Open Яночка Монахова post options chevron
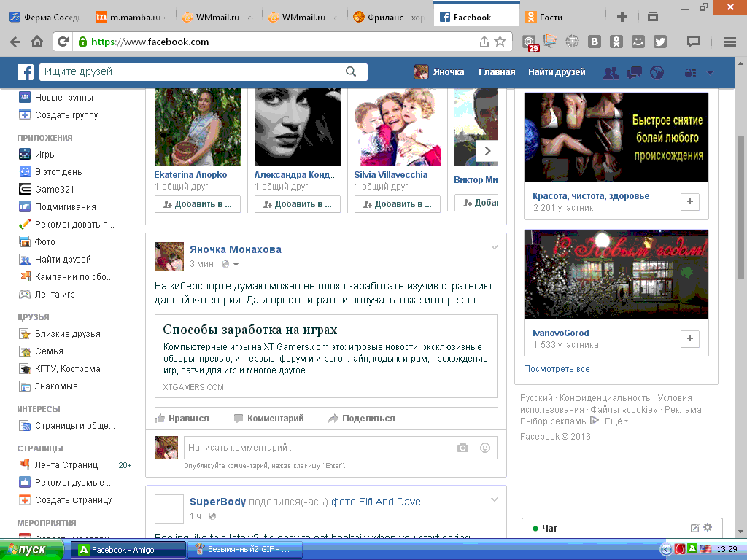The image size is (747, 560). (x=495, y=247)
